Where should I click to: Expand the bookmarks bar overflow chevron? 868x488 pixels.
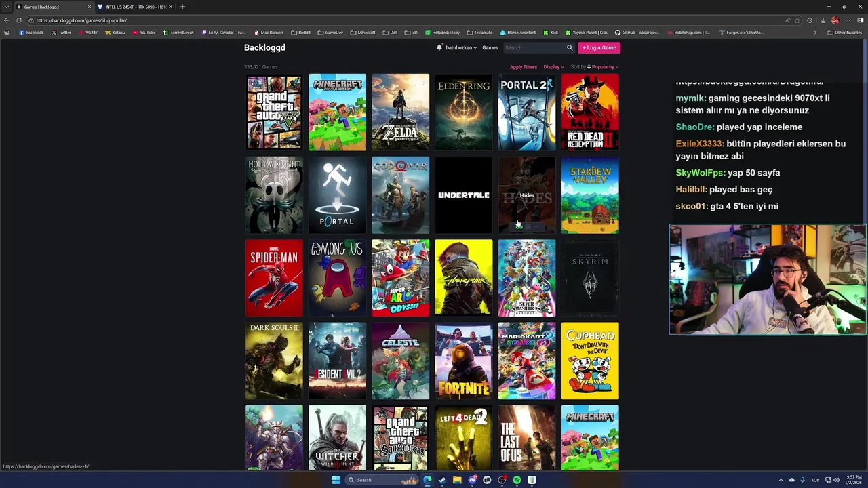[x=815, y=32]
